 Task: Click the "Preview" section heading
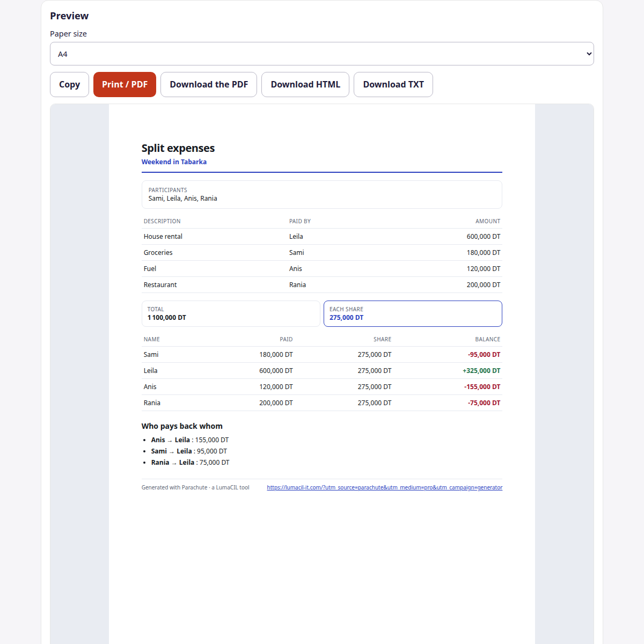pos(69,16)
